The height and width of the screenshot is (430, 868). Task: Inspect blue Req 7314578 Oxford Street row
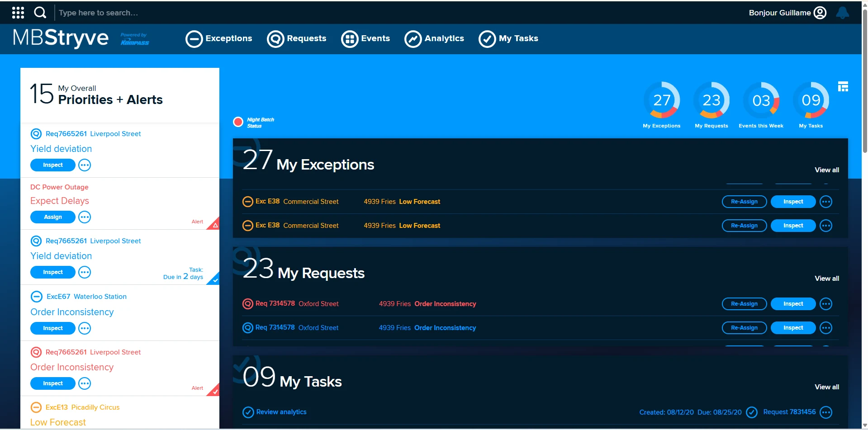[x=793, y=328]
